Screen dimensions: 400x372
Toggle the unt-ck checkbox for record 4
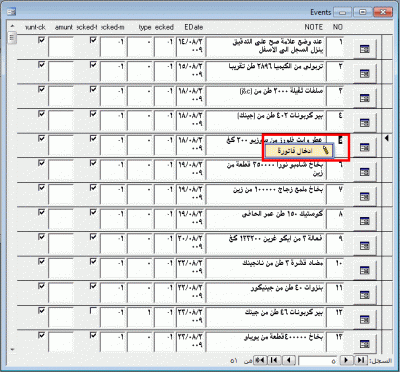(41, 114)
